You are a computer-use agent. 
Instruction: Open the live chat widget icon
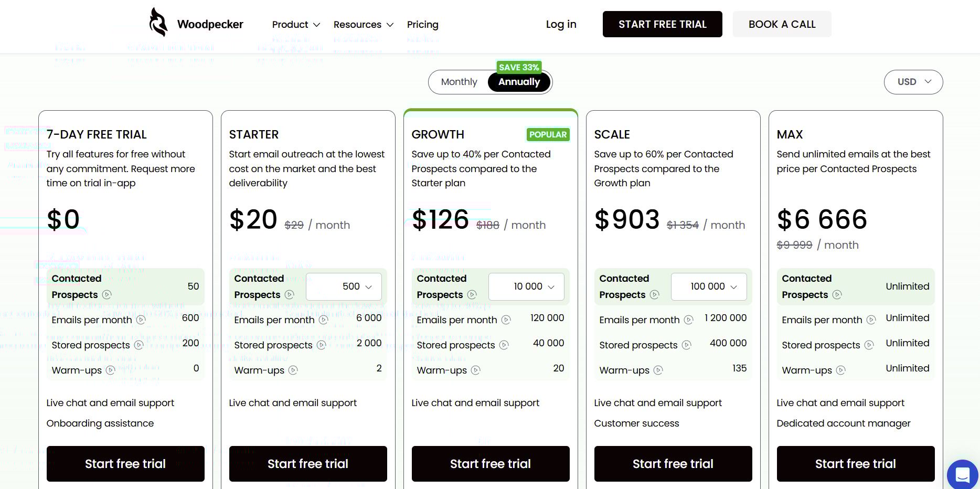pos(962,474)
